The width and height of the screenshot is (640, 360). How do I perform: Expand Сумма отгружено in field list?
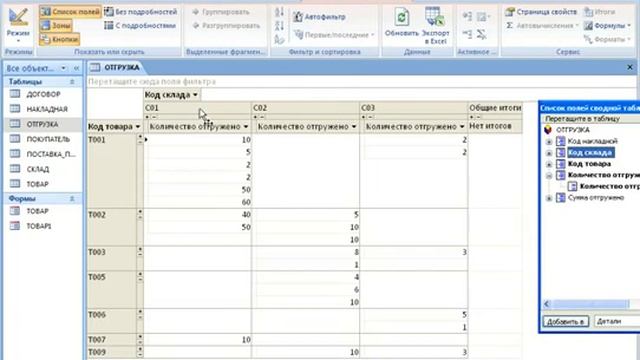tap(549, 198)
